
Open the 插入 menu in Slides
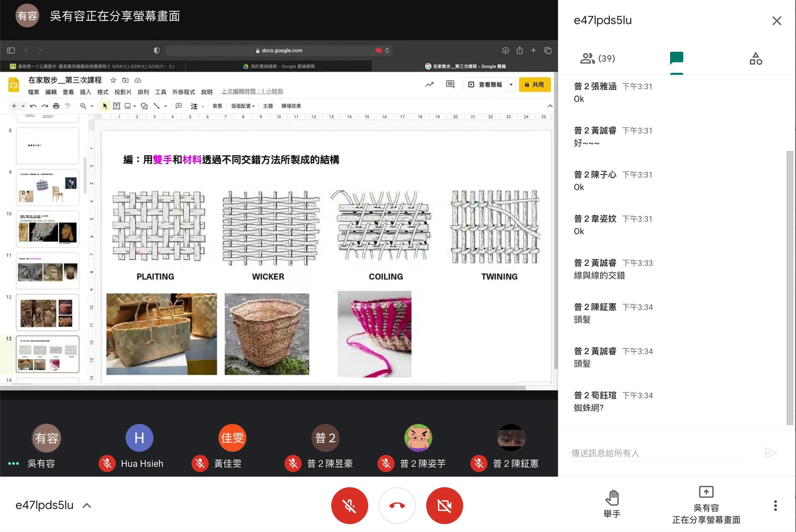85,92
